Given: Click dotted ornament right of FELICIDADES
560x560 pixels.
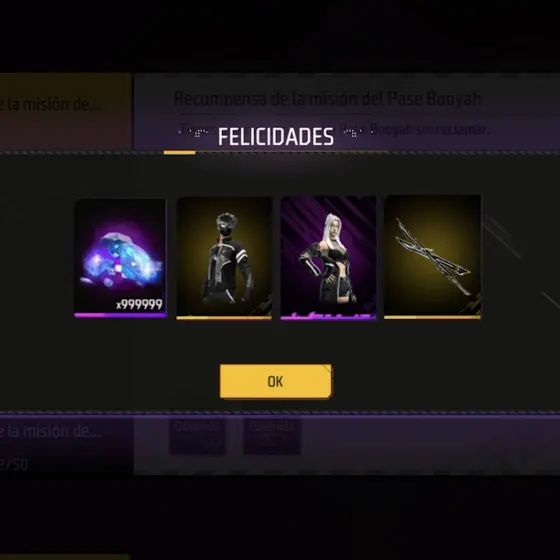Looking at the screenshot, I should click(x=358, y=132).
